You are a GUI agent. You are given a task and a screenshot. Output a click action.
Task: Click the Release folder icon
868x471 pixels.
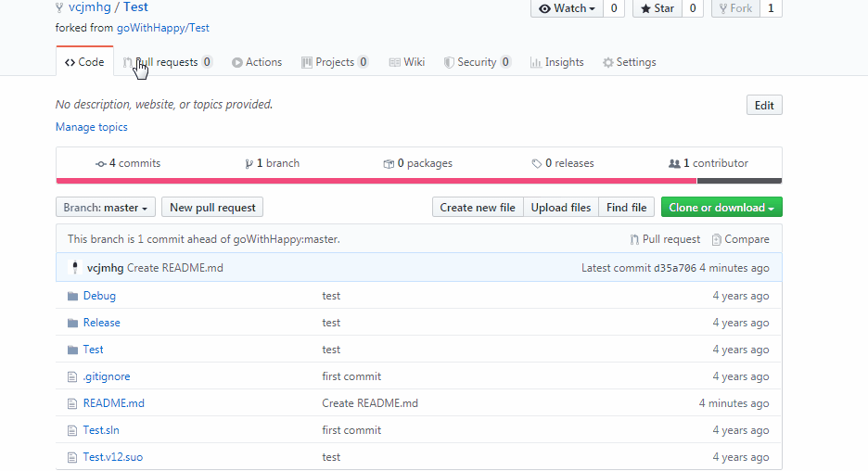(72, 323)
